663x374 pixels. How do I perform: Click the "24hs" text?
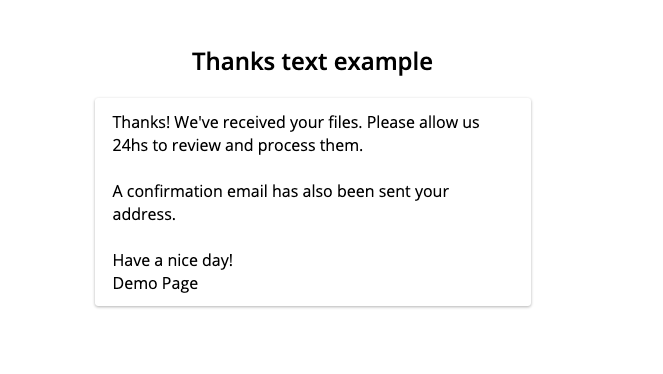pyautogui.click(x=130, y=145)
